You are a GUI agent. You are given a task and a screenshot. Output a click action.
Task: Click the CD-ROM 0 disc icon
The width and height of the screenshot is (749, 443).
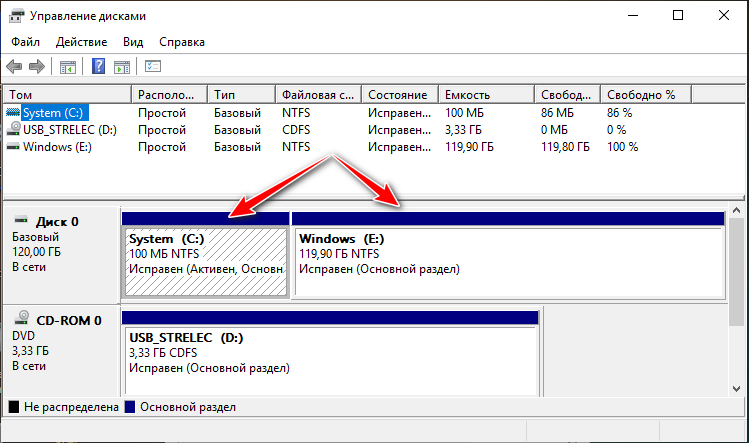coord(22,318)
